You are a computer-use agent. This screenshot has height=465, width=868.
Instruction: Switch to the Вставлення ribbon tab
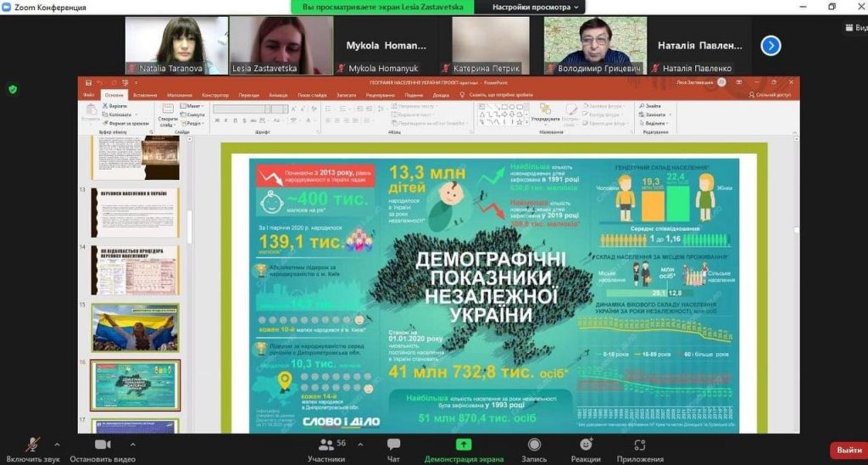(145, 95)
